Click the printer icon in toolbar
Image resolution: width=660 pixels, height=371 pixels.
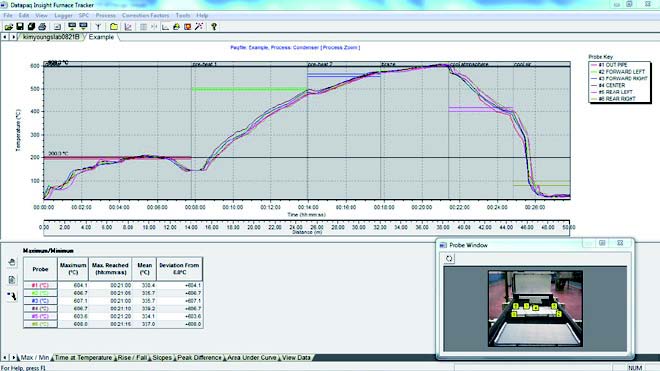42,27
